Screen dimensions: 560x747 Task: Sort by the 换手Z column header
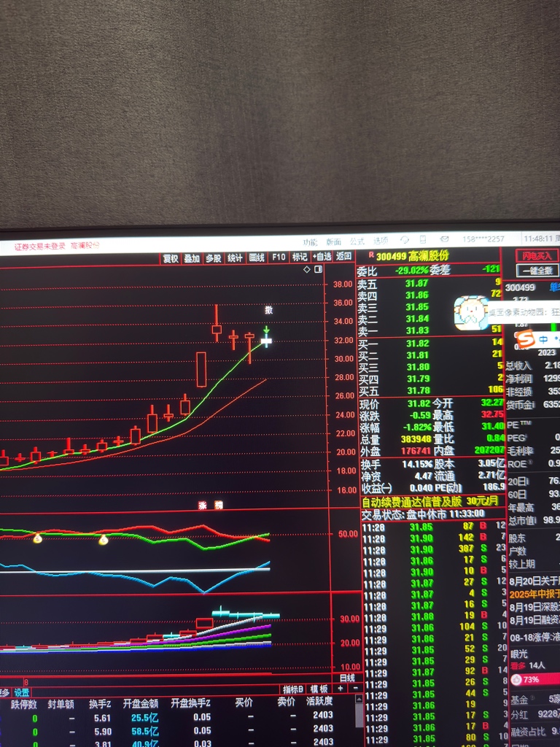pyautogui.click(x=100, y=704)
